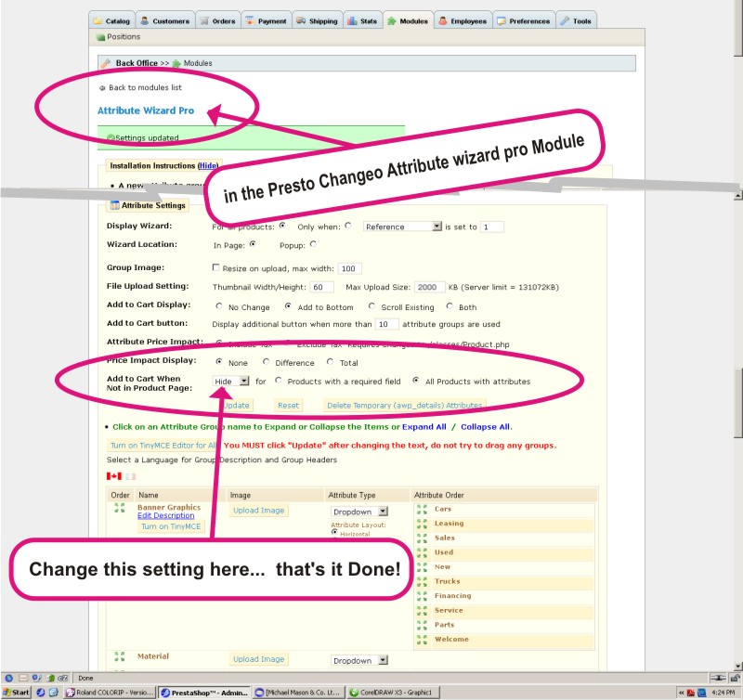
Task: Select Horizontal attribute layout
Action: tap(334, 532)
